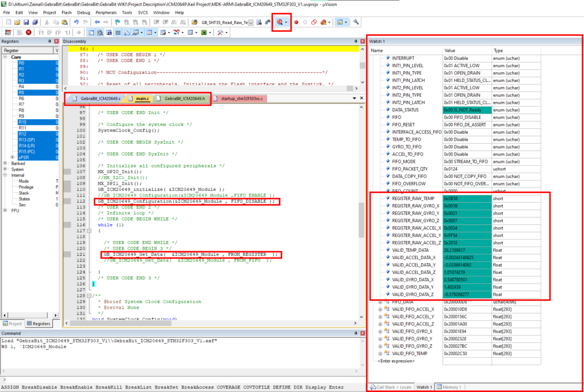Close the Registers panel
The height and width of the screenshot is (392, 584).
point(56,41)
